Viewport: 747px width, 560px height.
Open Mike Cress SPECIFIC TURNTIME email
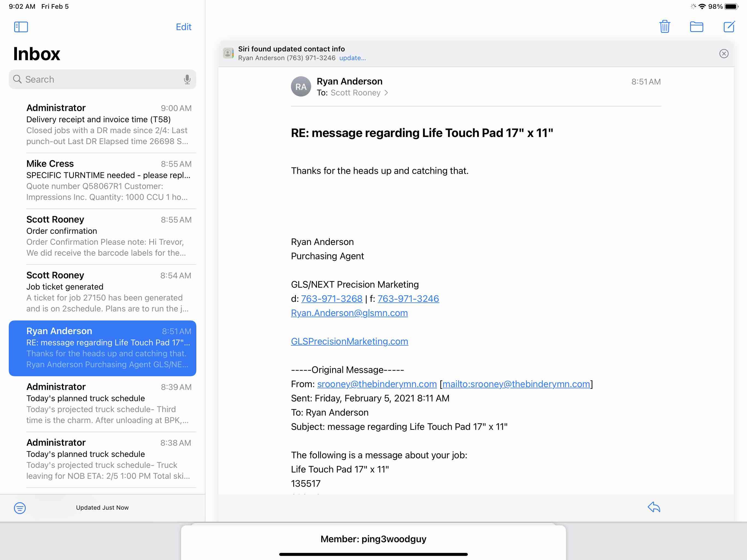point(108,180)
